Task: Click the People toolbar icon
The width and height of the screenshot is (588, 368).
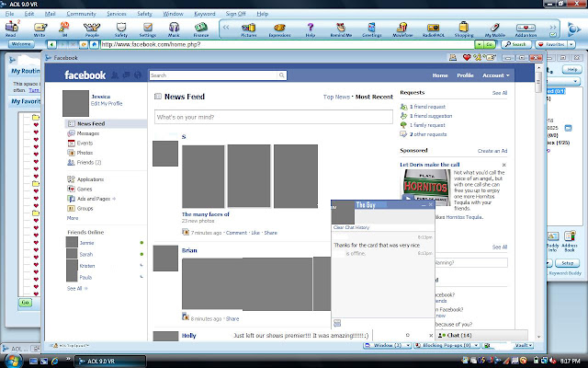Action: pyautogui.click(x=92, y=29)
